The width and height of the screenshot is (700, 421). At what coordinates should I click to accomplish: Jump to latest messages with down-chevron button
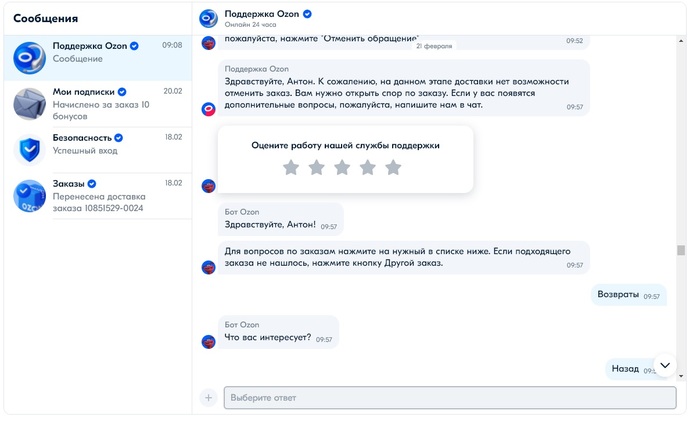[x=665, y=366]
